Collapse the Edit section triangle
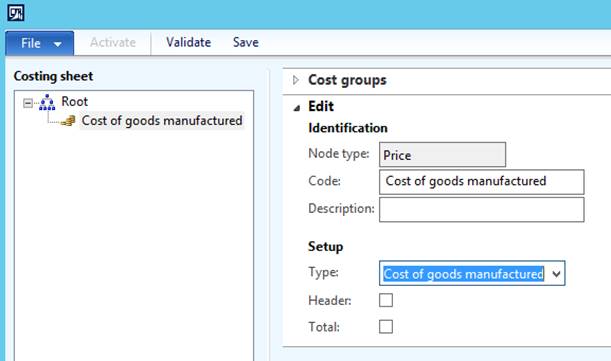This screenshot has width=611, height=361. coord(297,108)
